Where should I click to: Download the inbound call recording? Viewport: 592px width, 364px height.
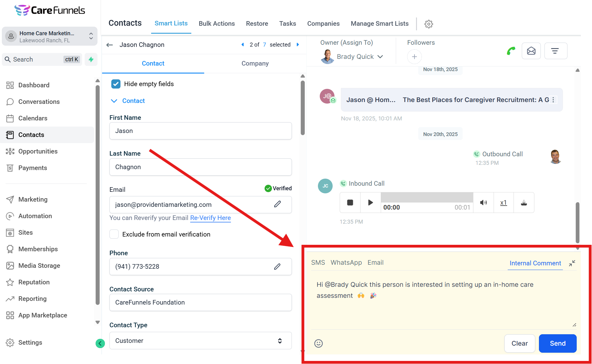point(524,203)
